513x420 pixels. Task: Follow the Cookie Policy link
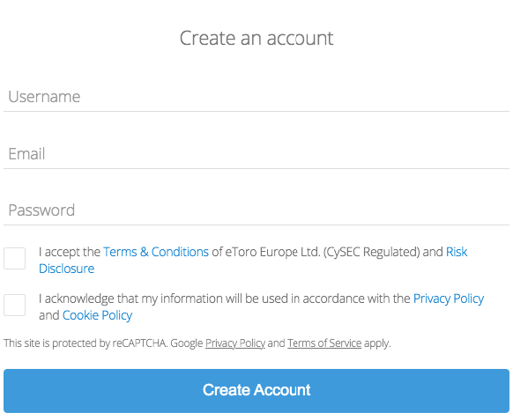click(x=97, y=315)
